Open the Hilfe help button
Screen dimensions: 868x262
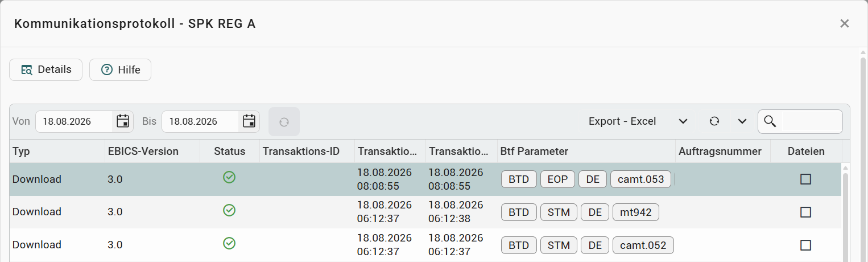tap(120, 69)
